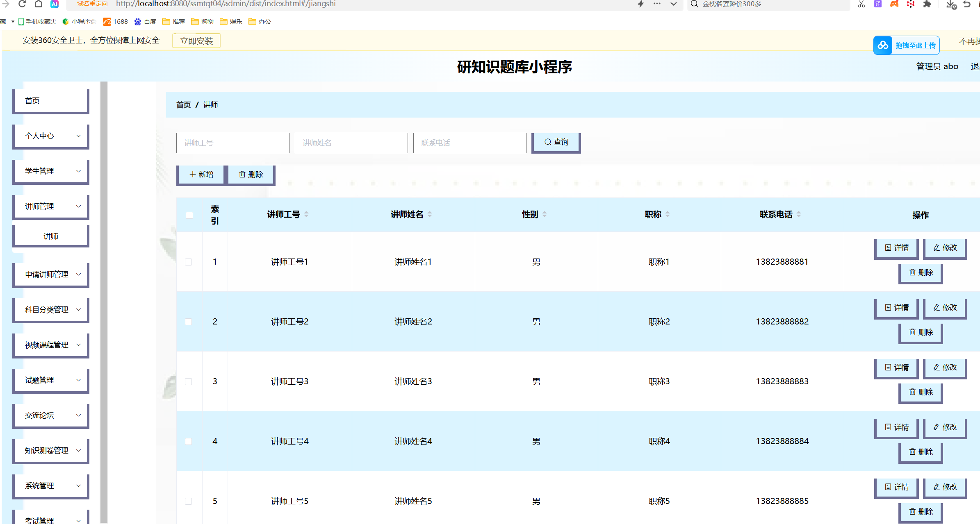Click the Baidu cloud 拖拽至此上传 upload widget
Image resolution: width=980 pixels, height=524 pixels.
[x=906, y=45]
